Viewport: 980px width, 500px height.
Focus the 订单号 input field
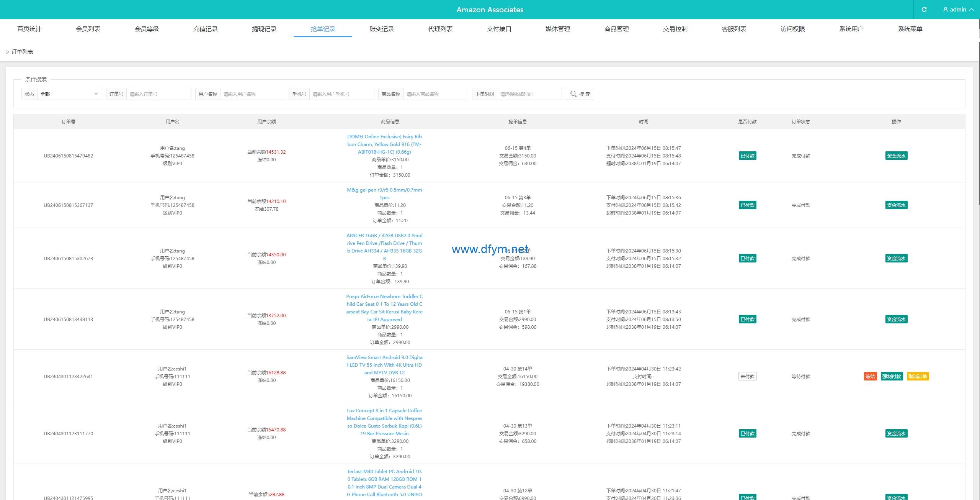click(x=158, y=94)
